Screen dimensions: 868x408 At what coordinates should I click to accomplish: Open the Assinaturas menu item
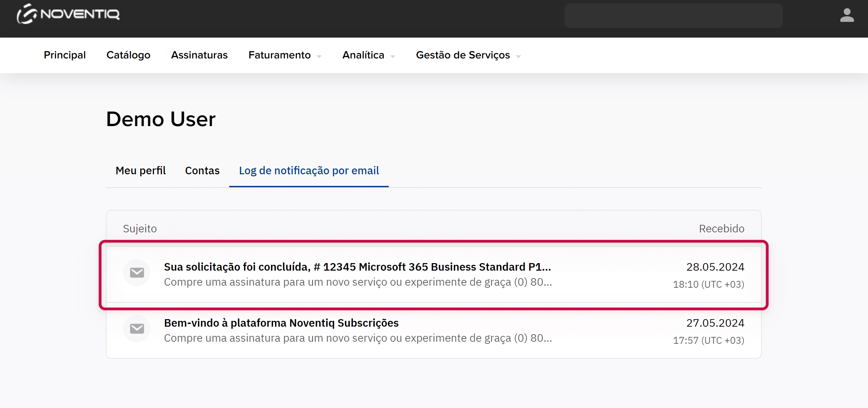click(199, 55)
